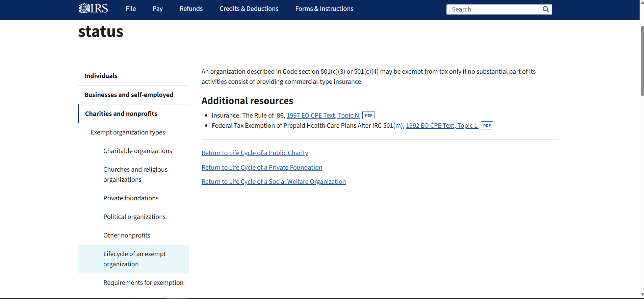Image resolution: width=644 pixels, height=299 pixels.
Task: Select Lifecycle of an exempt organization
Action: (x=133, y=259)
